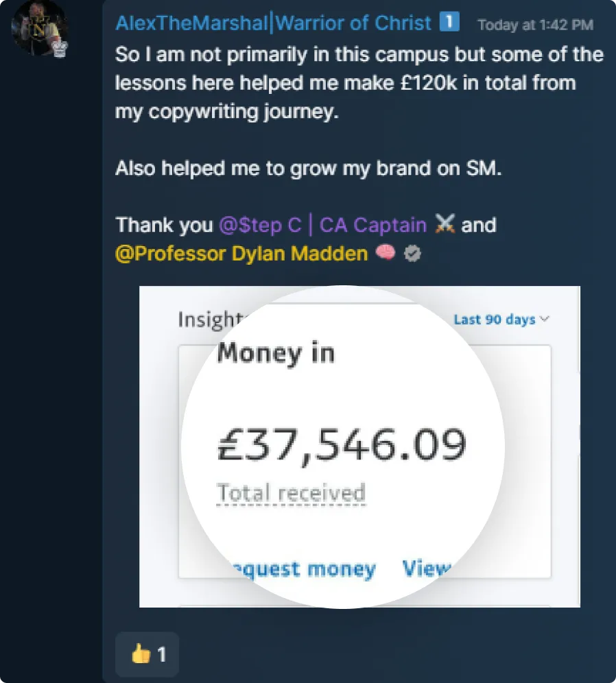Click the chevron next to Last 90 days
This screenshot has height=683, width=616.
(x=543, y=318)
